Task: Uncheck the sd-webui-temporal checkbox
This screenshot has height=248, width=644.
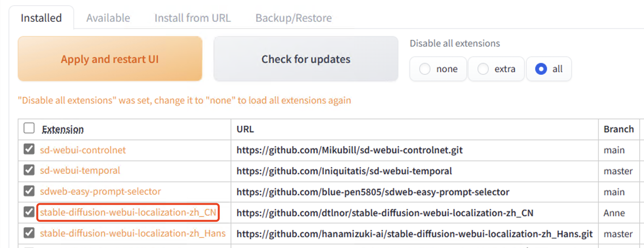Action: [x=29, y=170]
